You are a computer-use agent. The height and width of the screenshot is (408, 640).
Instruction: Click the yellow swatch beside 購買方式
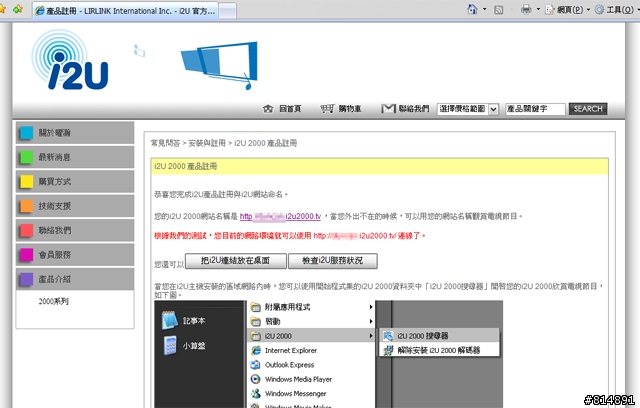pos(27,182)
